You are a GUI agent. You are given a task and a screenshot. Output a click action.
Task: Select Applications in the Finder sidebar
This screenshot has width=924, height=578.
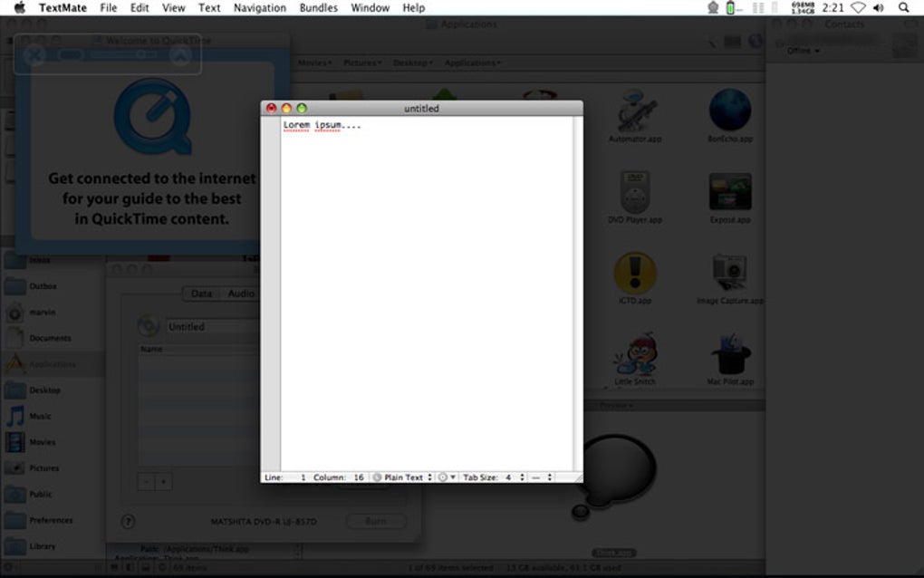[x=53, y=363]
